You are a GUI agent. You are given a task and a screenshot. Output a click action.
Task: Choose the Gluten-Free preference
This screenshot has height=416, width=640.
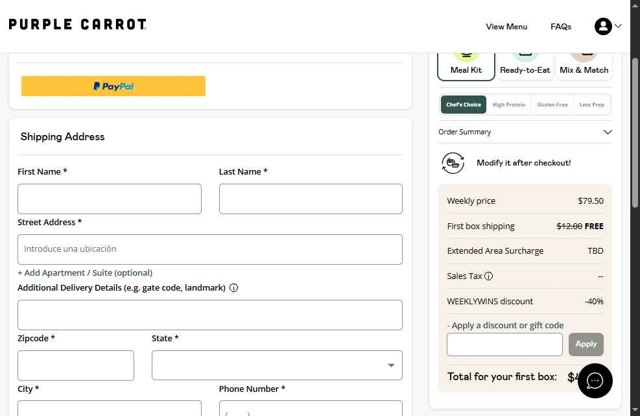coord(552,105)
